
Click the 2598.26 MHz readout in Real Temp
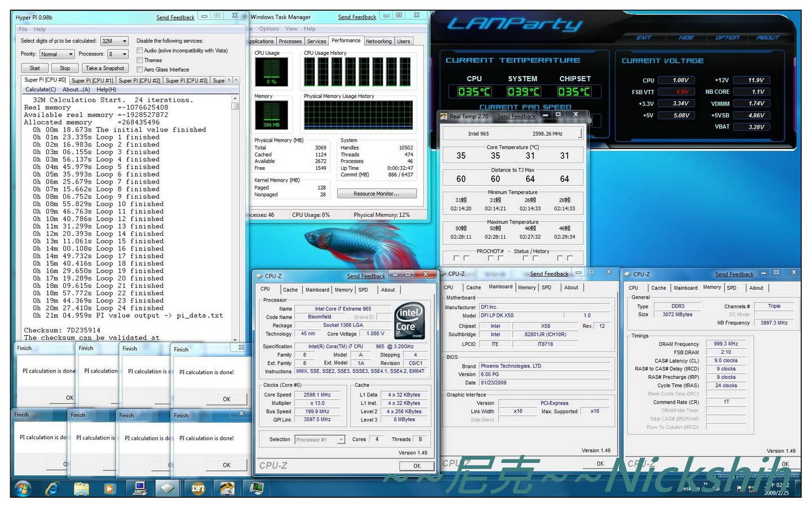(x=547, y=134)
